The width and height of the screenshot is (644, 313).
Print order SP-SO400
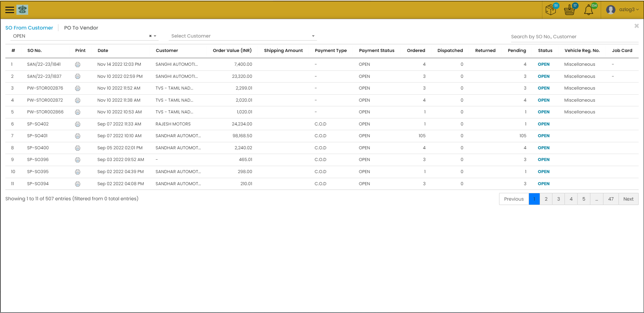(x=77, y=148)
